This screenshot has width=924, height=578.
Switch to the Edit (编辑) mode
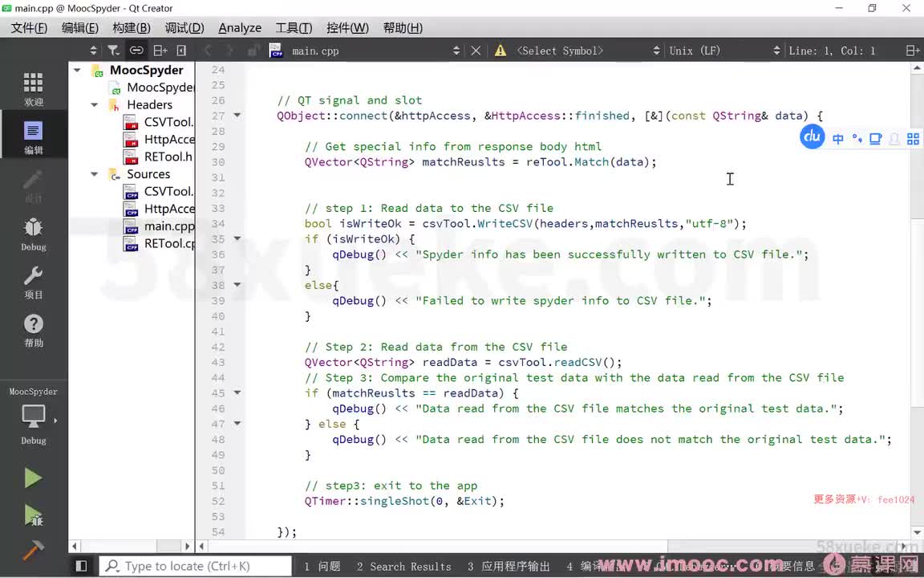[x=33, y=136]
